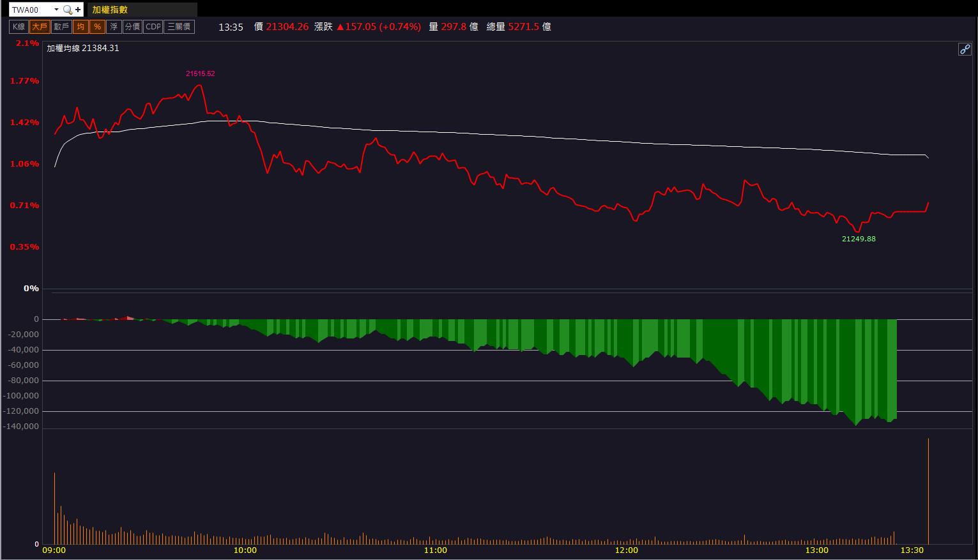Click the 09:00 time axis label

pos(54,550)
